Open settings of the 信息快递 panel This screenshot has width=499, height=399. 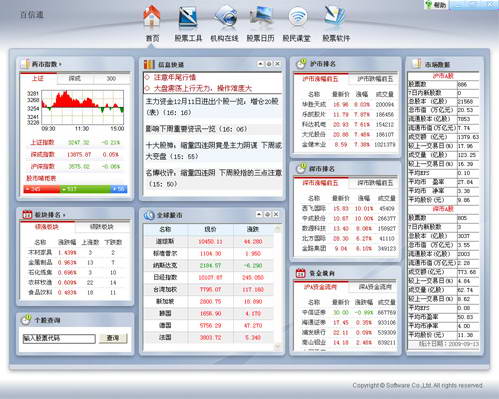(269, 64)
